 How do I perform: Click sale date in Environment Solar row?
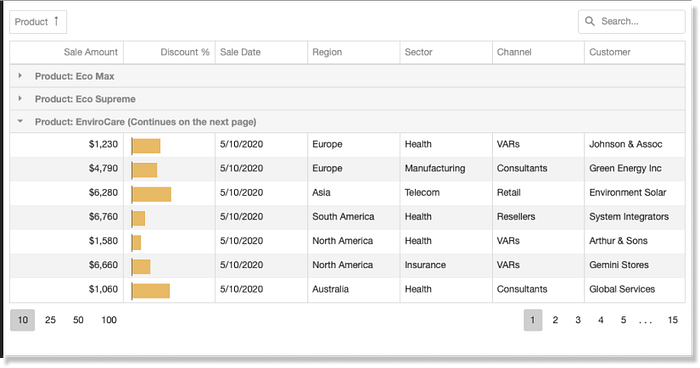pyautogui.click(x=261, y=192)
